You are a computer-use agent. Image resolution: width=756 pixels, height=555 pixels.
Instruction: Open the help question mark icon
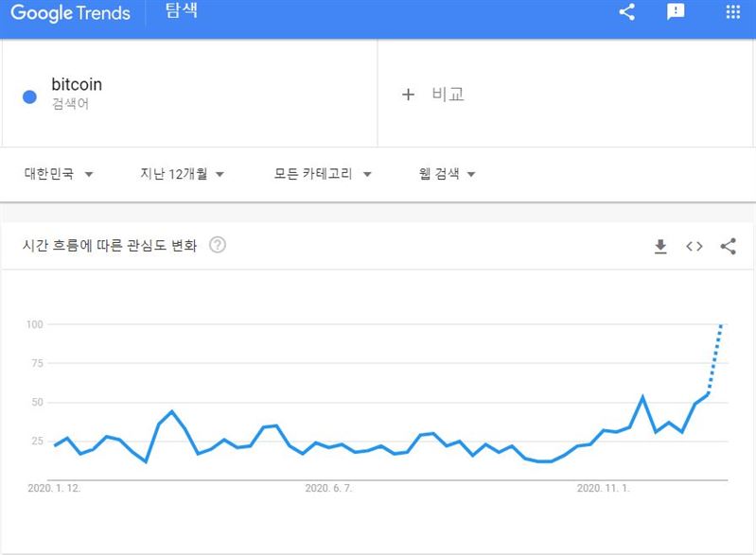(218, 245)
